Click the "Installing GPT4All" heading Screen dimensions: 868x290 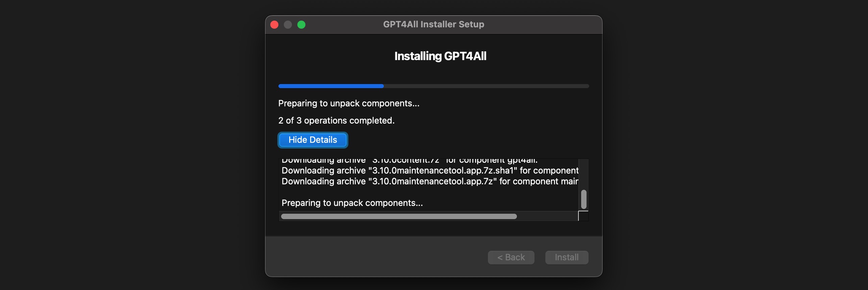(x=440, y=56)
